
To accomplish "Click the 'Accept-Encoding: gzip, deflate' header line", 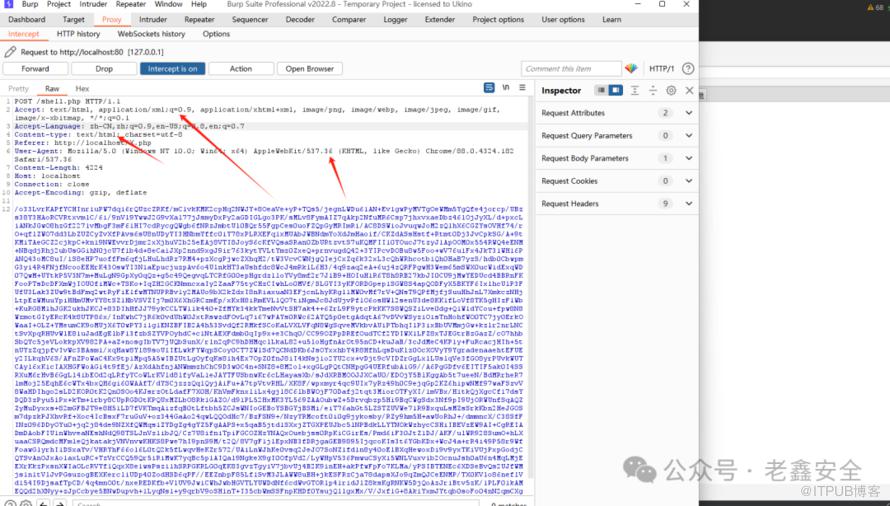I will [x=81, y=193].
